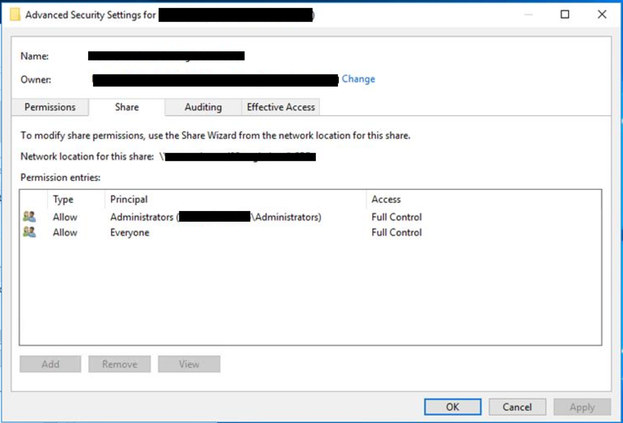Click the Principal column header
623x423 pixels.
(129, 200)
